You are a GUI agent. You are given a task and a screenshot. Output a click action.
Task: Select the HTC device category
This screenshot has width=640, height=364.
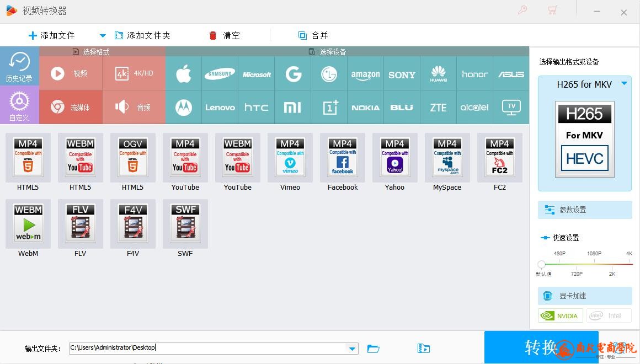tap(257, 108)
